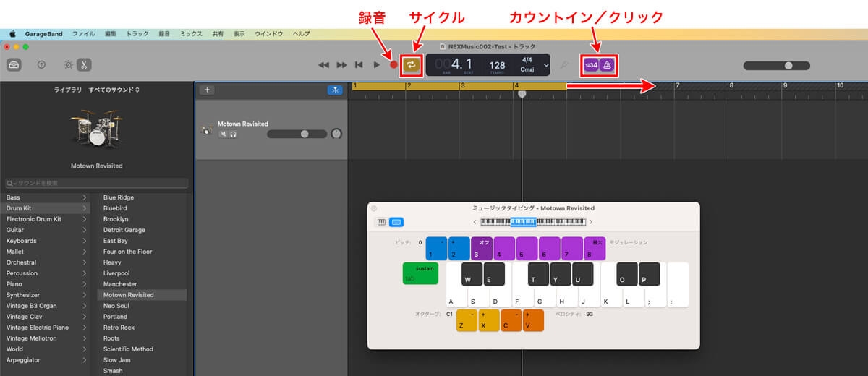The image size is (868, 376).
Task: Open the tuner icon beside the LCD
Action: (x=563, y=65)
